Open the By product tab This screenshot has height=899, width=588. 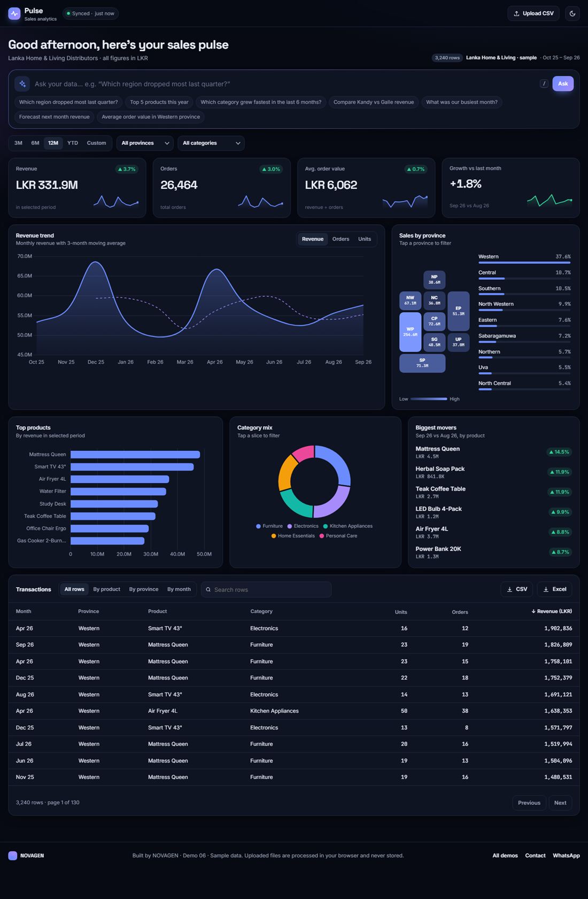pyautogui.click(x=107, y=589)
